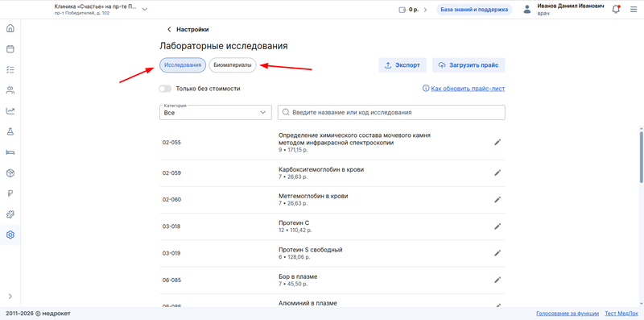Click Карбоксигемоглобин в крови name
The width and height of the screenshot is (644, 320).
321,169
